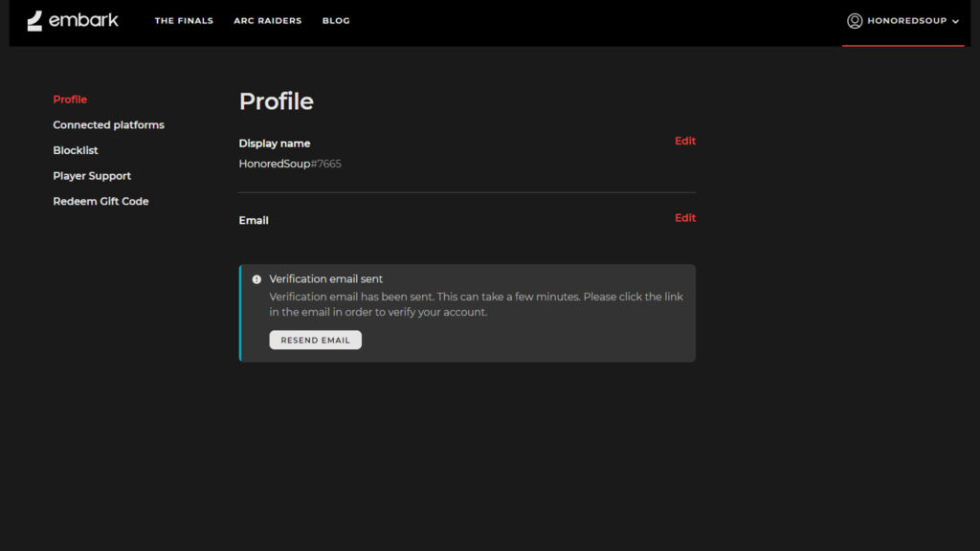
Task: Edit the Display name
Action: point(685,142)
